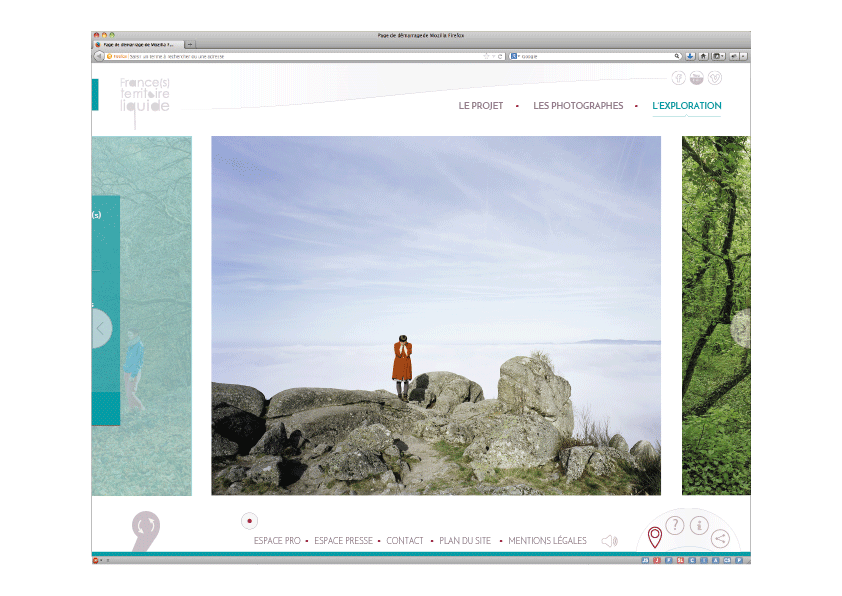Viewport: 842px width, 596px height.
Task: Click the share icon
Action: pyautogui.click(x=719, y=540)
